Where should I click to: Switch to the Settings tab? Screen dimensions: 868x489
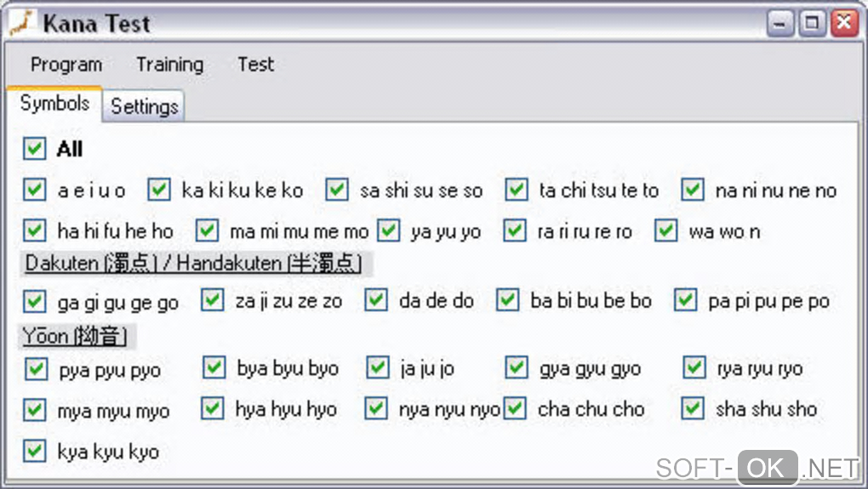145,107
